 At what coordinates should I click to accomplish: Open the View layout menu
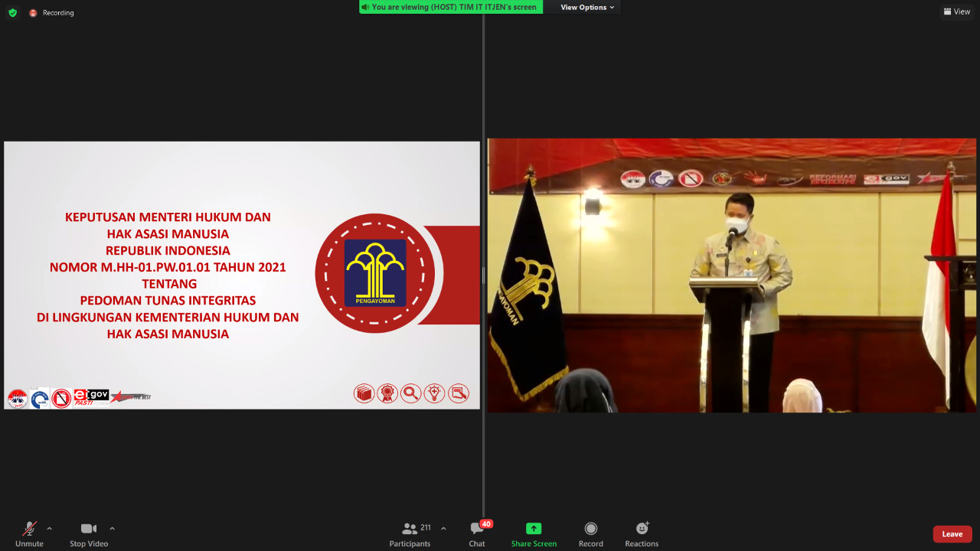tap(957, 11)
